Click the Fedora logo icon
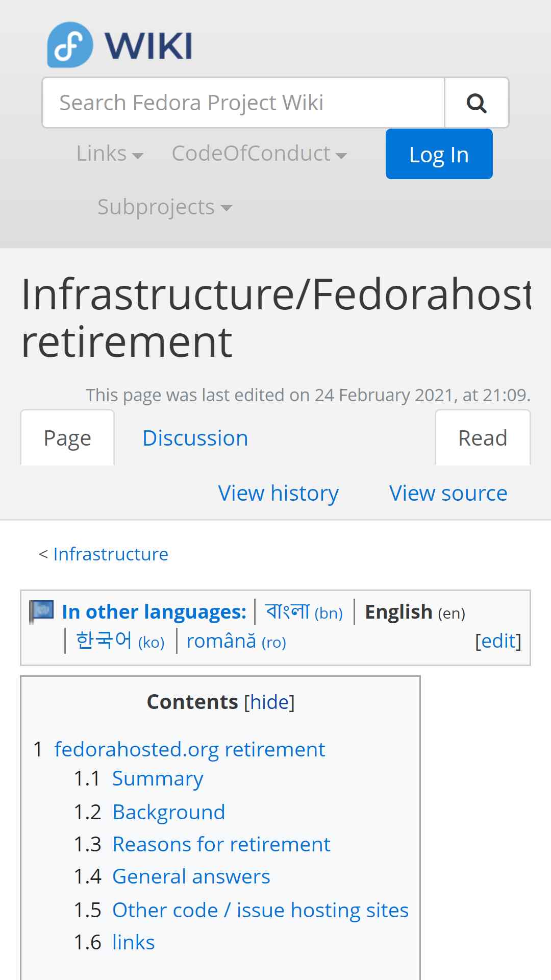 point(70,45)
